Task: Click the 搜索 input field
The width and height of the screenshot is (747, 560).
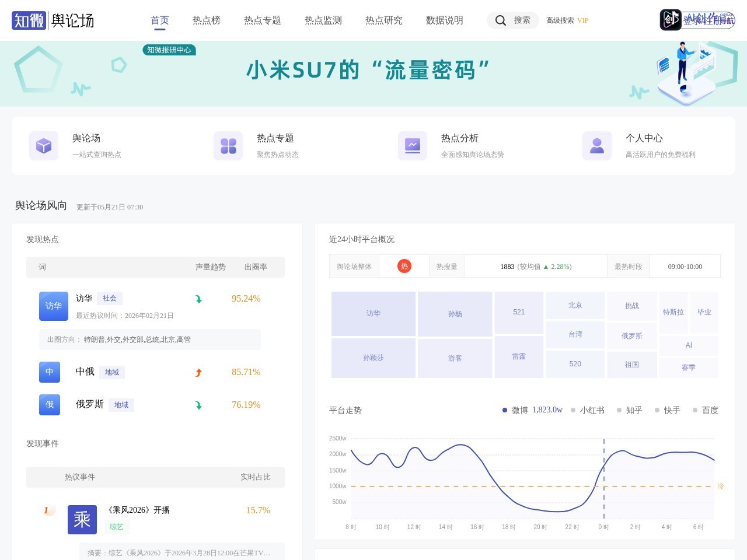Action: 513,20
